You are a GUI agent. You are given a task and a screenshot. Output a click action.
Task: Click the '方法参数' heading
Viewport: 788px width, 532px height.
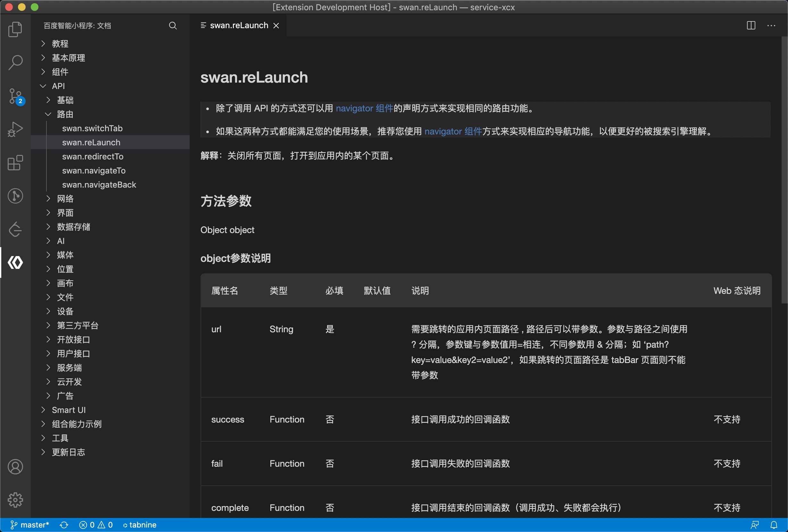(x=226, y=201)
